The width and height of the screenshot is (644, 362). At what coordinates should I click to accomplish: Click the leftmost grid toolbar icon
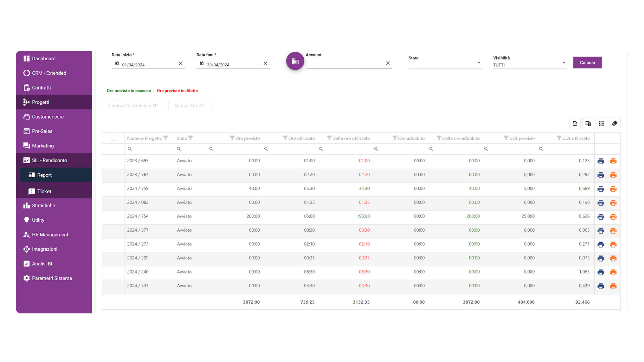point(575,123)
